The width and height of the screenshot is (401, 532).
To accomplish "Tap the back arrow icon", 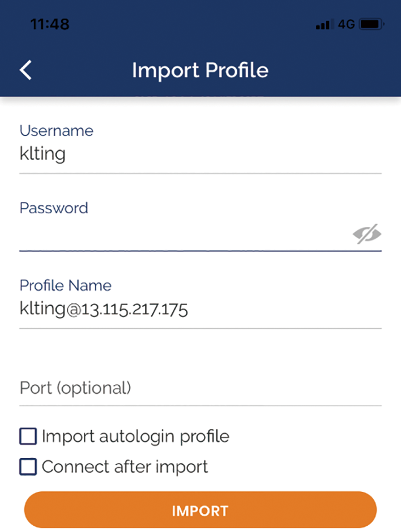I will (26, 70).
